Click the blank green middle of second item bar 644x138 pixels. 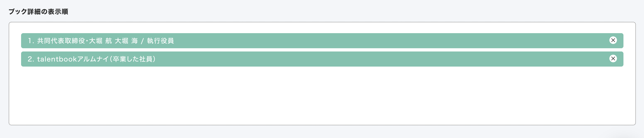click(379, 59)
